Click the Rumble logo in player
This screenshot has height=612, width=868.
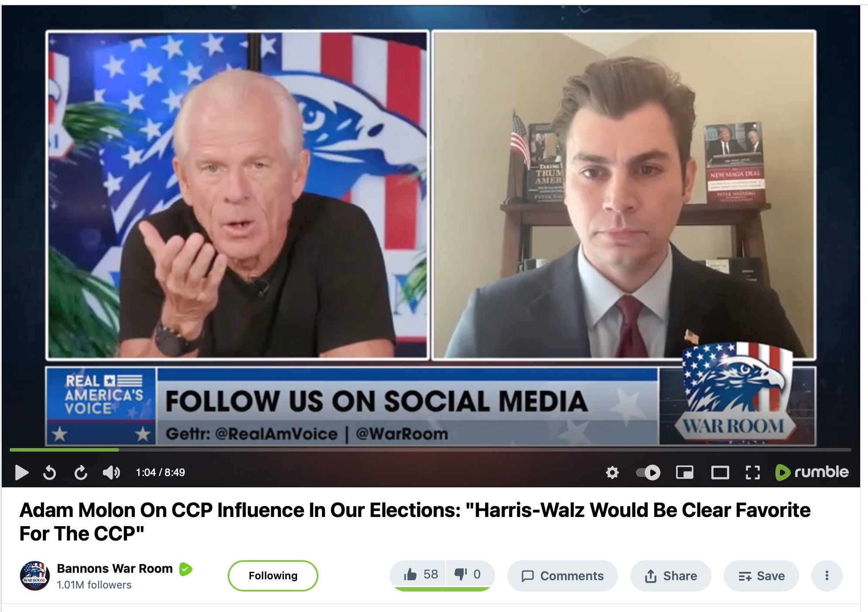(812, 472)
